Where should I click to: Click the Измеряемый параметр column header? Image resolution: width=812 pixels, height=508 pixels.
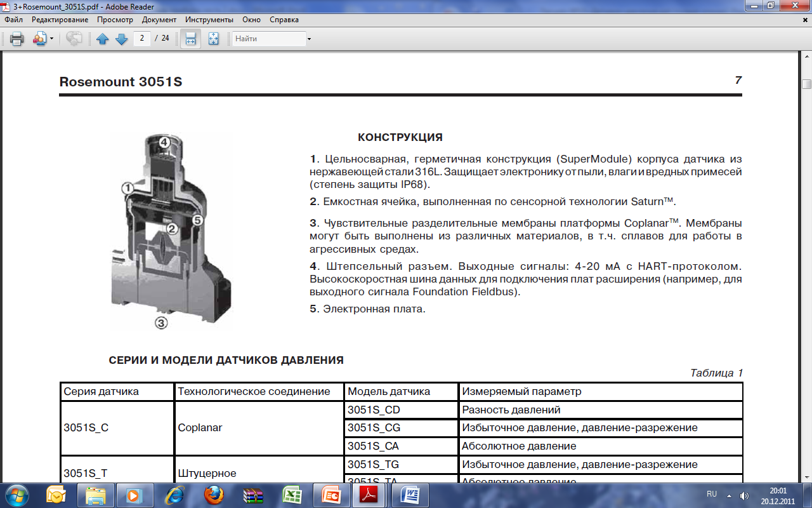click(601, 391)
